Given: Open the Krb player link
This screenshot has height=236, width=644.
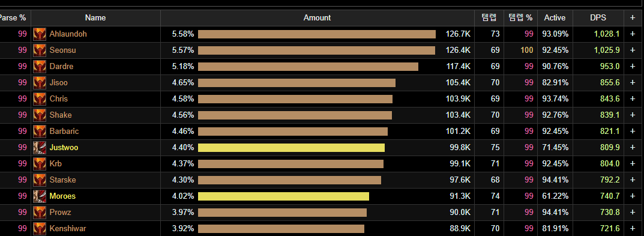Looking at the screenshot, I should pyautogui.click(x=55, y=163).
